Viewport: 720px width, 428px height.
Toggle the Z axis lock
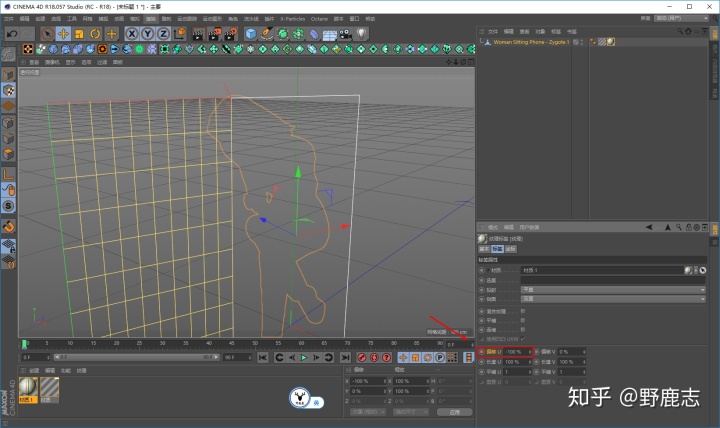point(163,34)
